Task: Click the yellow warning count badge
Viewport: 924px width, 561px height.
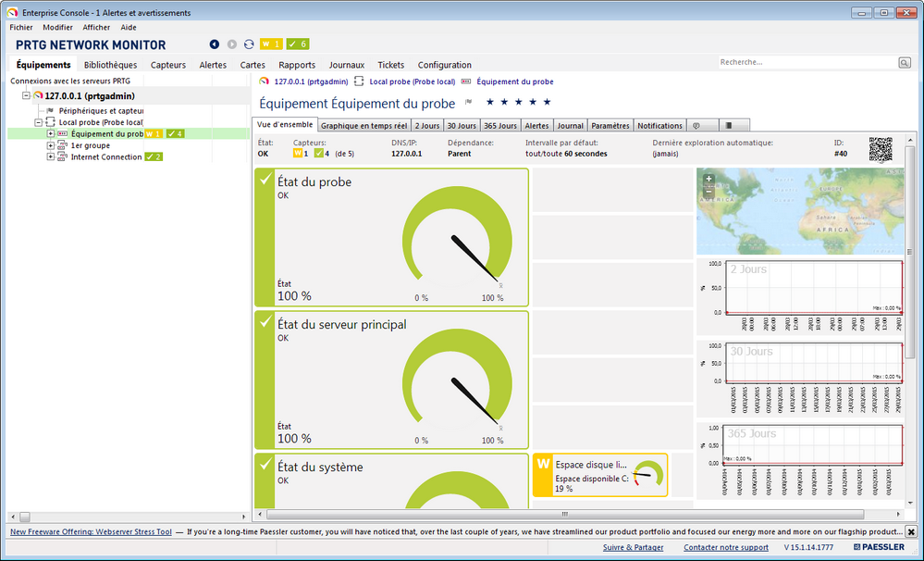Action: click(271, 44)
